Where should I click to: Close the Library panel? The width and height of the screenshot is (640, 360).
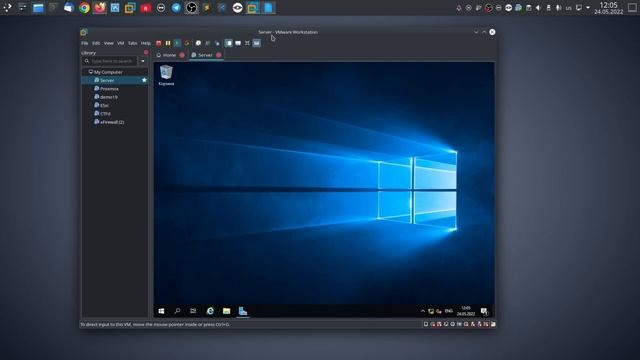[146, 53]
